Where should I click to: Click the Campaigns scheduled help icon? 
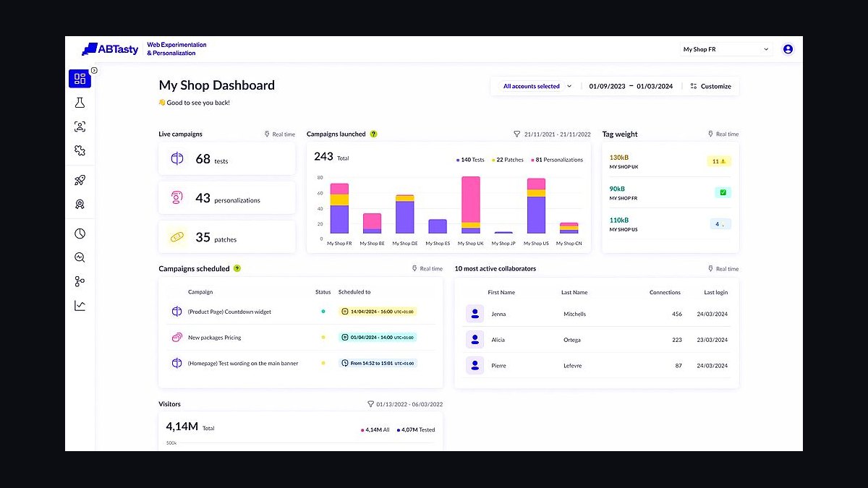pos(237,268)
